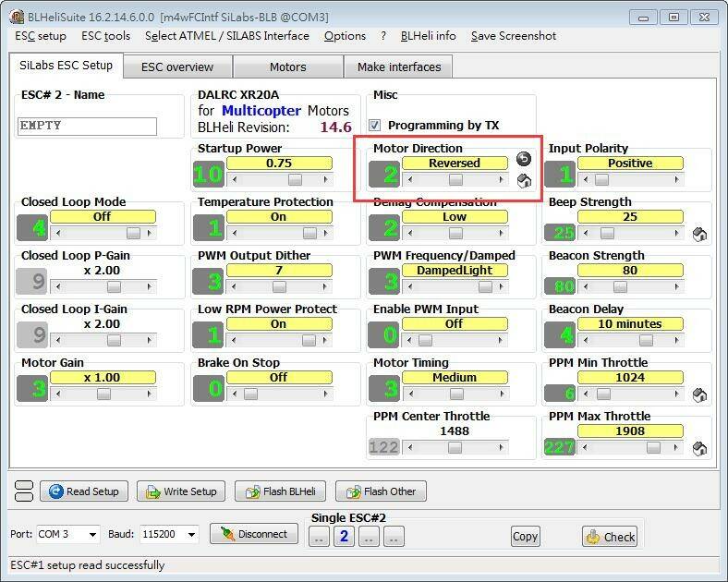728x582 pixels.
Task: Click the BLHeliSuite title bar app icon
Action: (17, 18)
